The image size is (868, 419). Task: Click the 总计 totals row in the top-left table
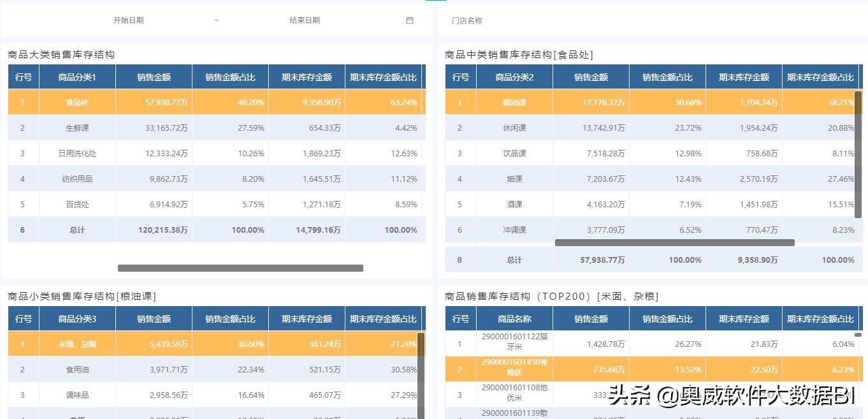(76, 230)
